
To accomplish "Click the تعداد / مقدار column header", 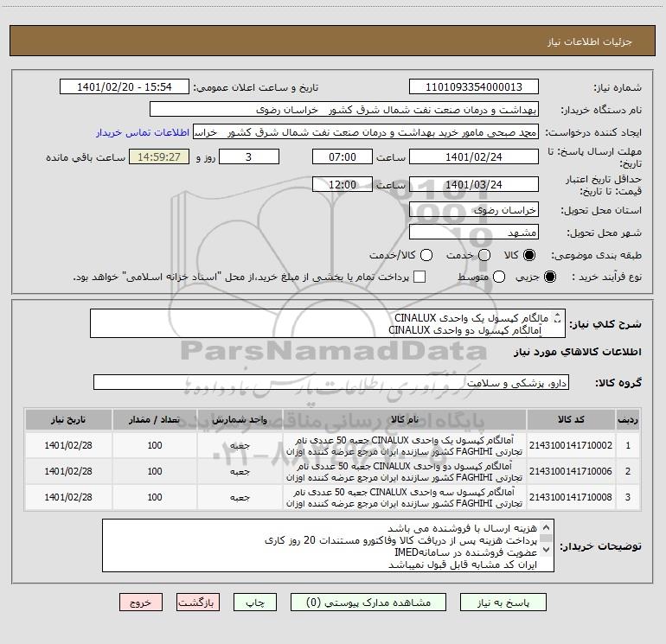I will click(155, 420).
